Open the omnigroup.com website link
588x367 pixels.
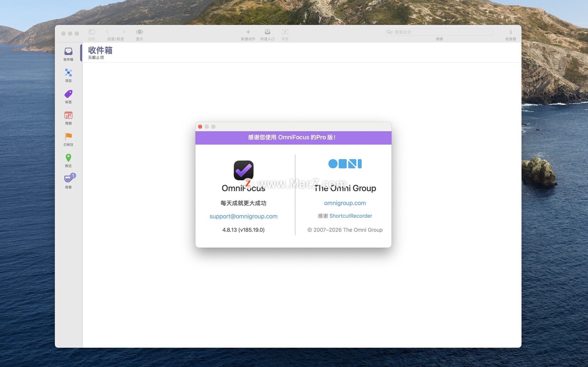pyautogui.click(x=345, y=203)
